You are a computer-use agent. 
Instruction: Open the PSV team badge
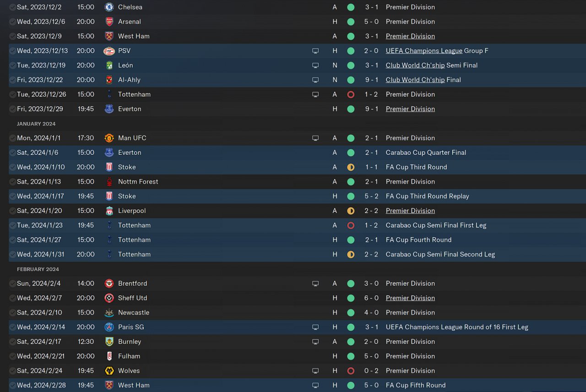tap(109, 51)
